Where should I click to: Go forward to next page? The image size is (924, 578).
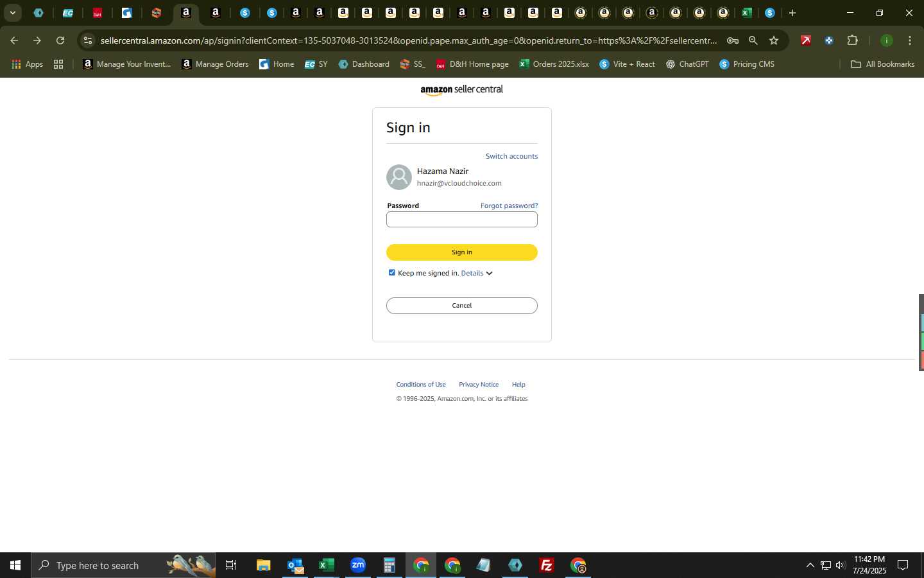coord(37,40)
